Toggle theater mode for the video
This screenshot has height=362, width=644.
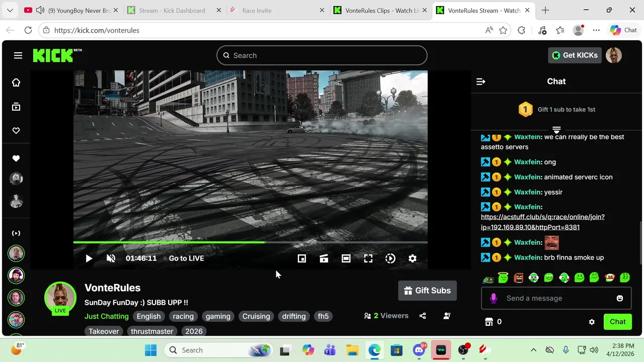pos(346,258)
